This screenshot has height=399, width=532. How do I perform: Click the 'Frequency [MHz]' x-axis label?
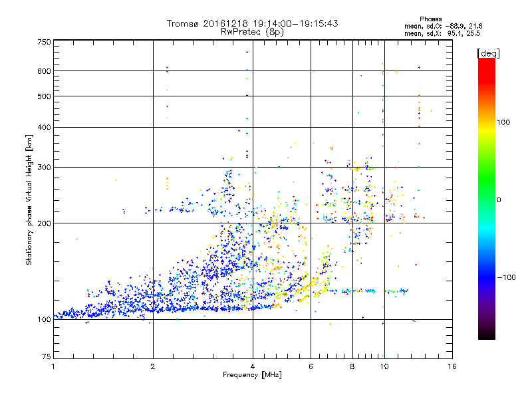[252, 375]
